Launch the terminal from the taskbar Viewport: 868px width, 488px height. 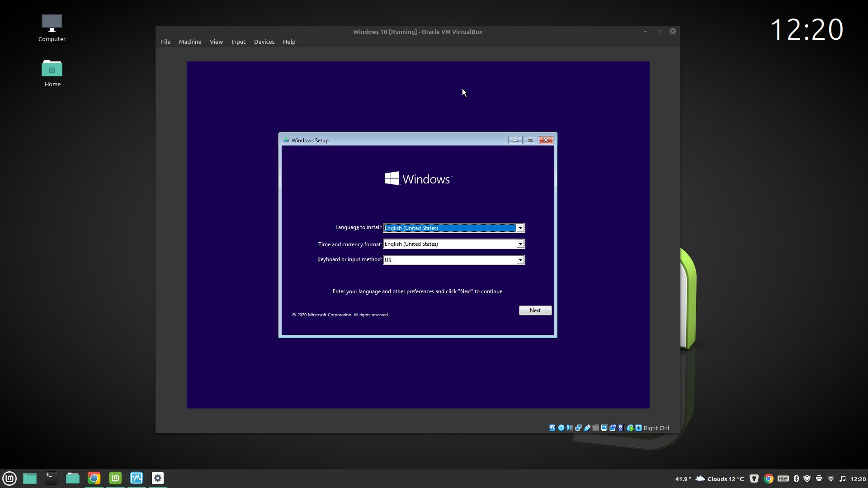click(x=51, y=478)
